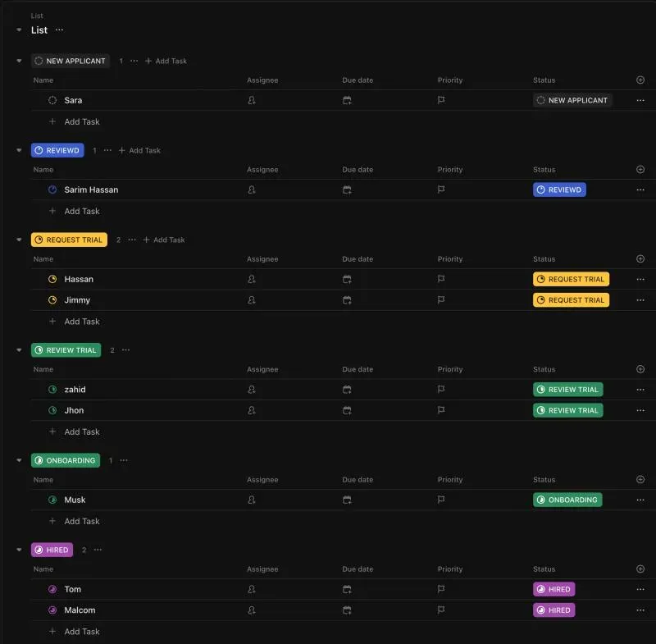The image size is (656, 644).
Task: Collapse the Request Trial group
Action: [19, 240]
